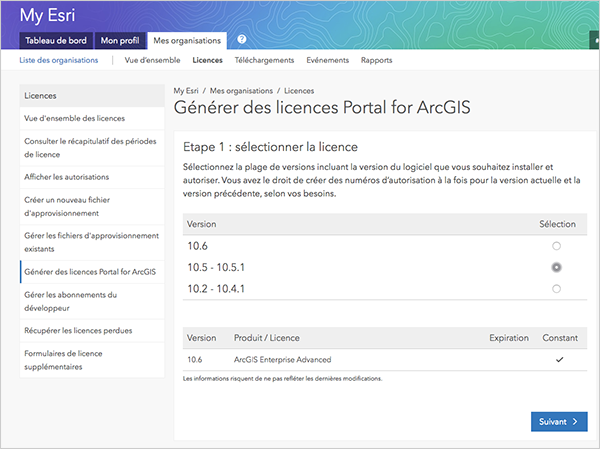The height and width of the screenshot is (449, 600).
Task: Select Récupérer les licences perdues in sidebar
Action: point(78,330)
